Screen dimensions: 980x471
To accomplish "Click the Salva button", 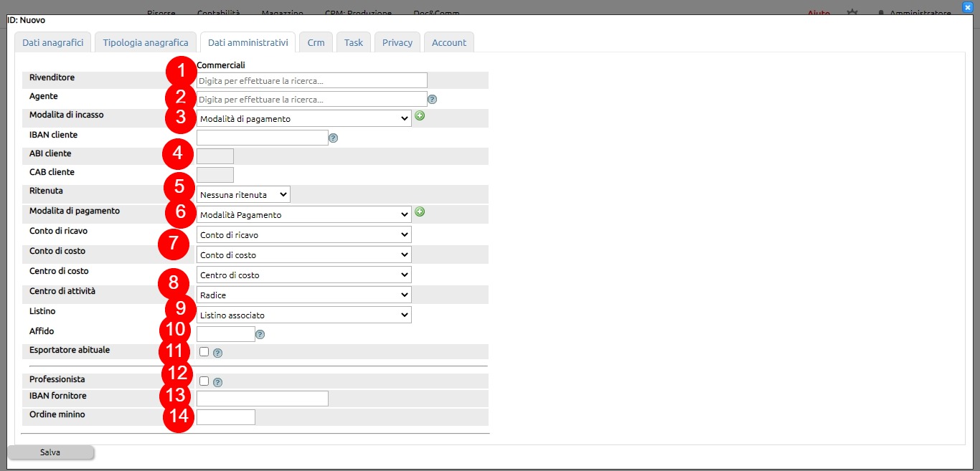I will coord(50,452).
